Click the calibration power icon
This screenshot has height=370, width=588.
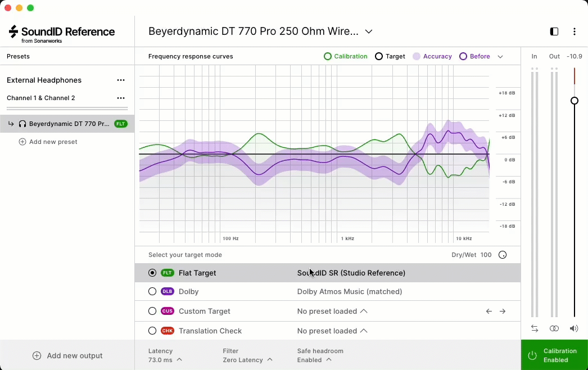pyautogui.click(x=532, y=355)
